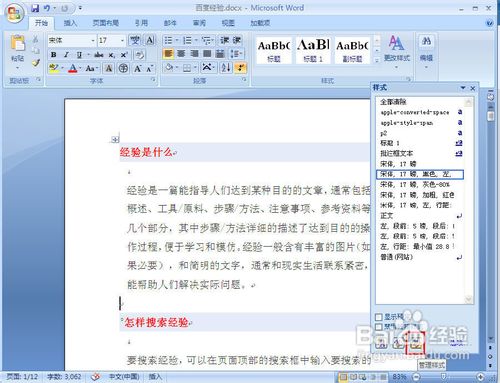This screenshot has height=383, width=500.
Task: Open the font name (宋体) dropdown
Action: pos(93,41)
